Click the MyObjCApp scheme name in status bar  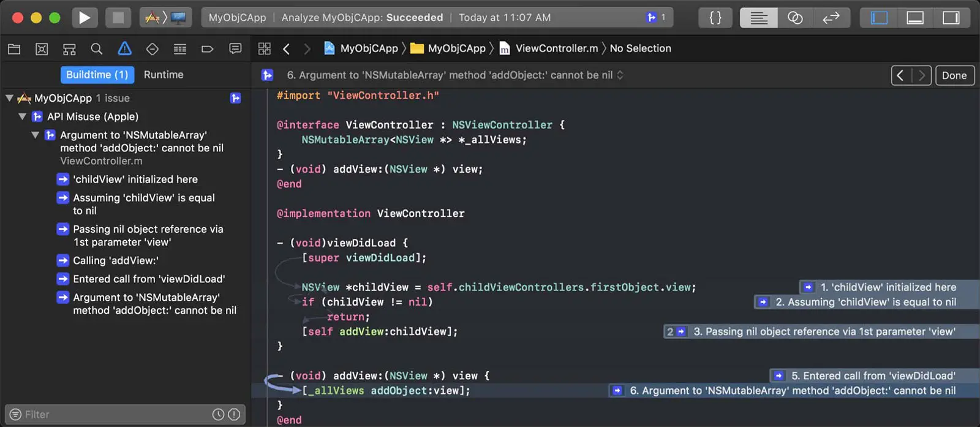pyautogui.click(x=237, y=18)
